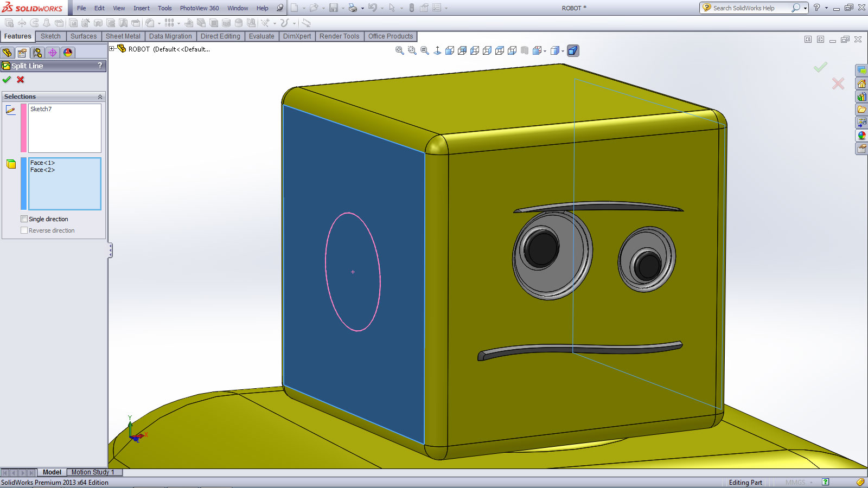Cancel Split Line with red X

coord(21,80)
